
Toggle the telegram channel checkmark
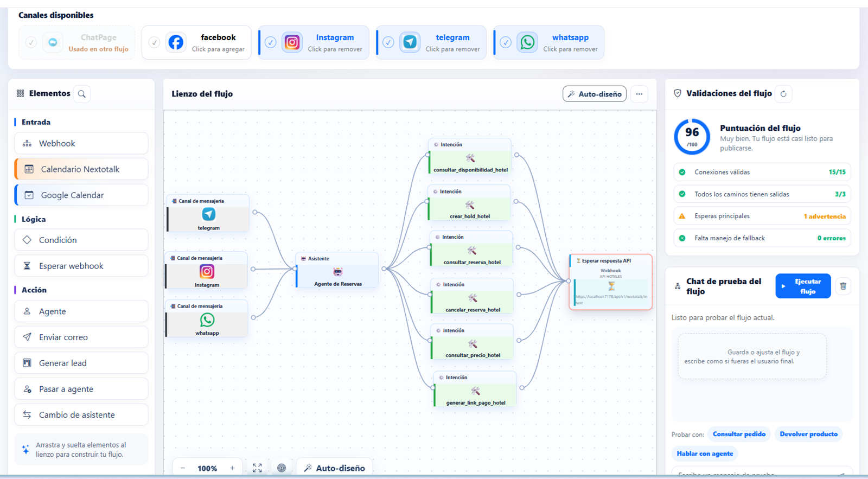[388, 42]
